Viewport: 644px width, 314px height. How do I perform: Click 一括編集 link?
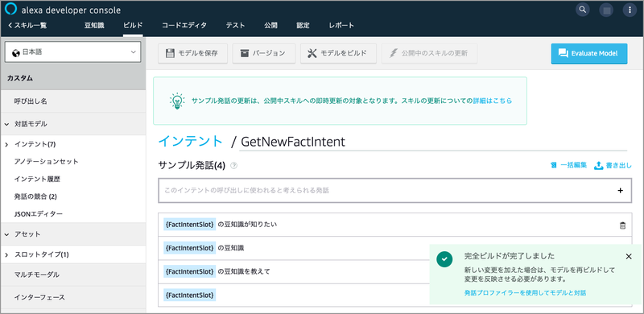[568, 165]
